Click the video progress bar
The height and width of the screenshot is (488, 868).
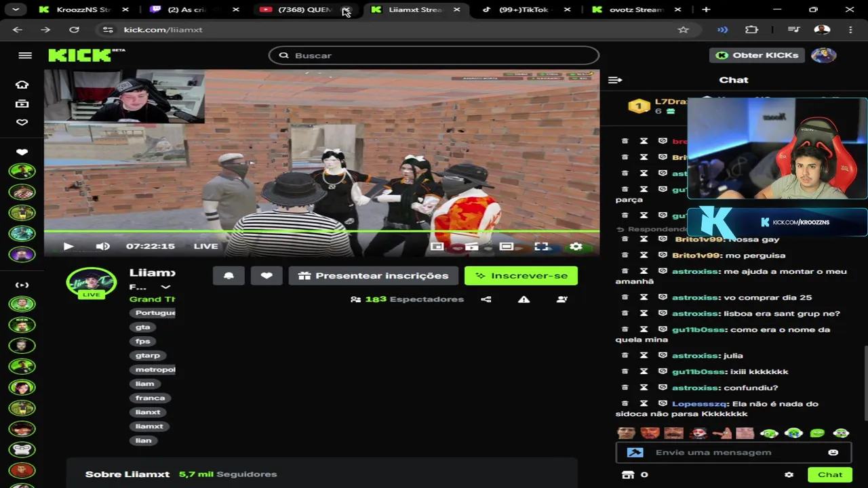point(321,232)
